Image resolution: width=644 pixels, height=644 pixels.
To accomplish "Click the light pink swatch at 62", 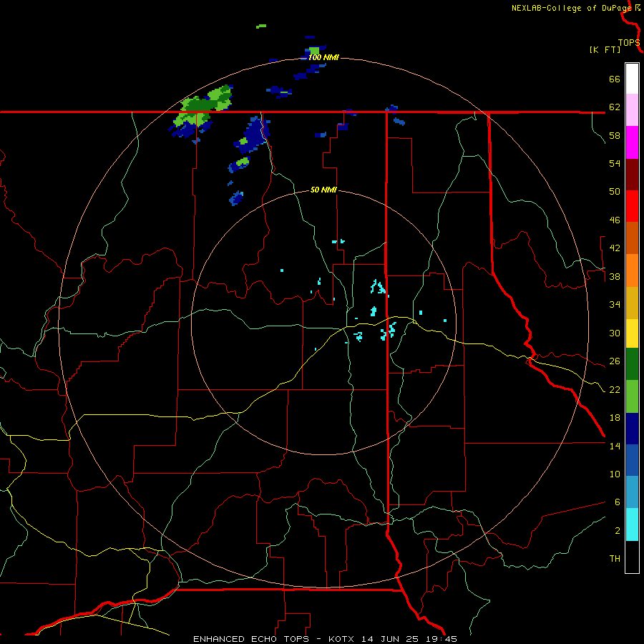I will pos(632,109).
